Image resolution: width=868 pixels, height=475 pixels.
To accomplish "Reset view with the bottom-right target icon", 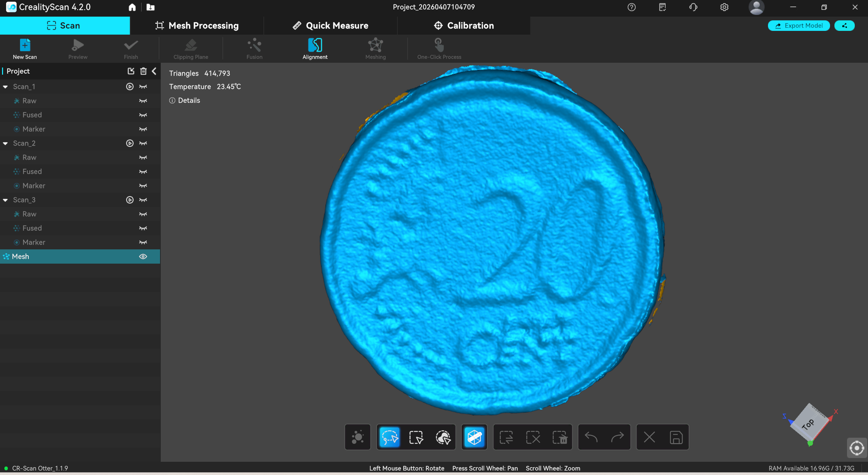I will [856, 448].
